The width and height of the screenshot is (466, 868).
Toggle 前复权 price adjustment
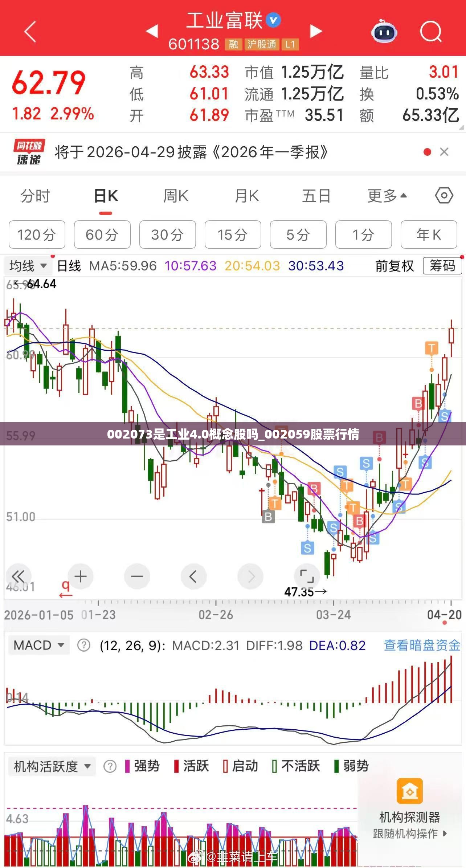pyautogui.click(x=395, y=266)
